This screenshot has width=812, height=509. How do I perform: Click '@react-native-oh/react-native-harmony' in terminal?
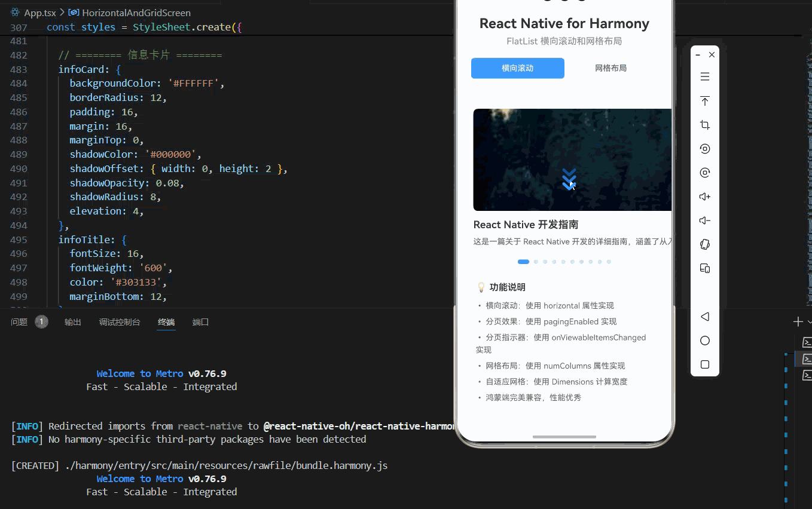[x=359, y=427]
